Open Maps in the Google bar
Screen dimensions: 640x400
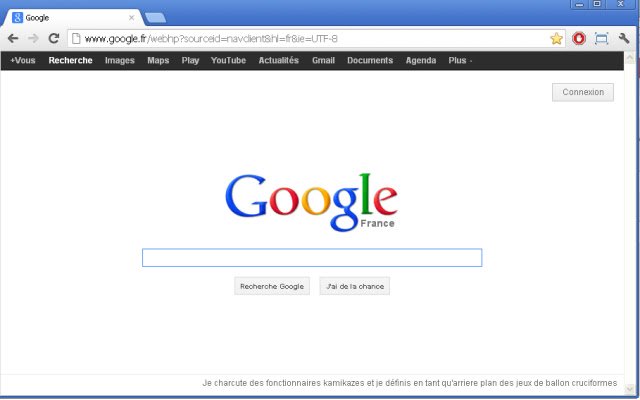coord(158,60)
